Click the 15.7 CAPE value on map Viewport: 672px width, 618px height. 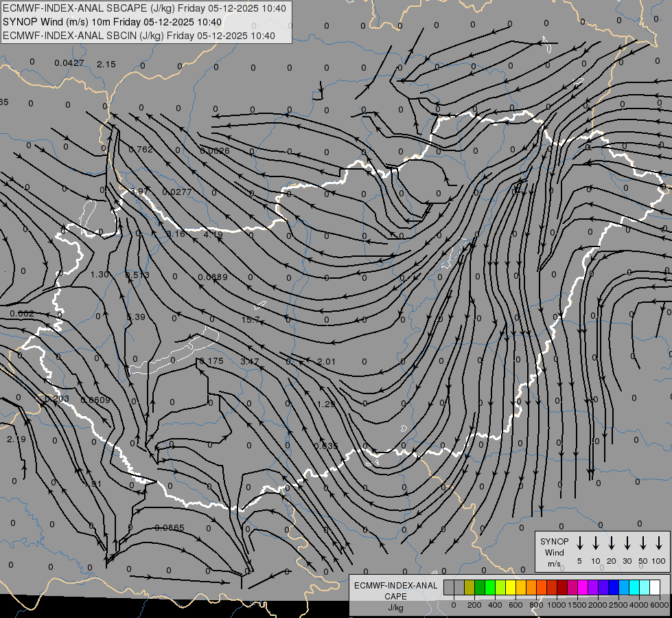click(x=251, y=319)
